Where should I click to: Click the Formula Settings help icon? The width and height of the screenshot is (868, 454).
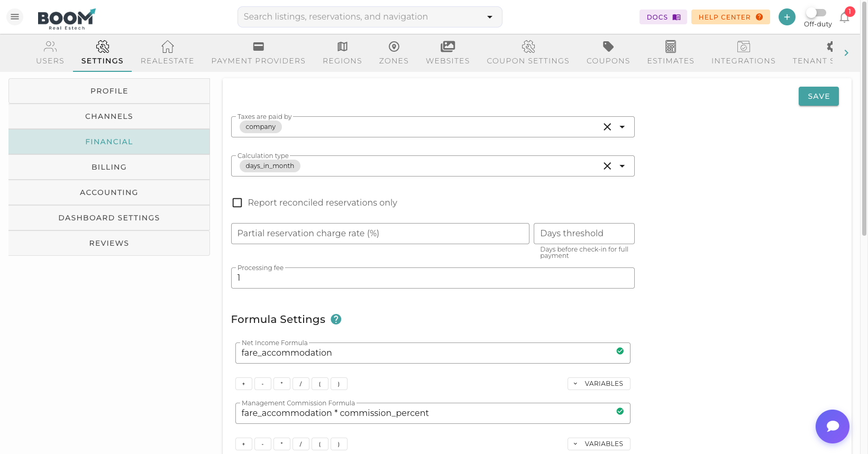tap(336, 319)
